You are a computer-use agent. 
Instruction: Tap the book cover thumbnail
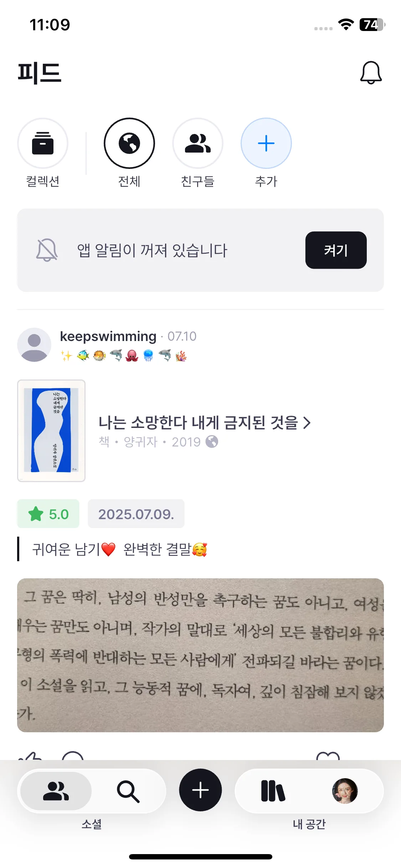tap(51, 430)
